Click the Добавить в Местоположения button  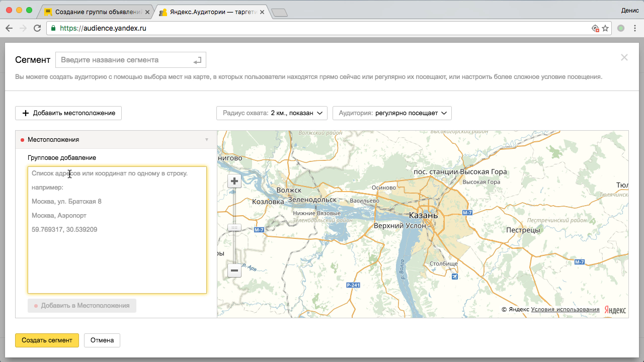(x=82, y=305)
